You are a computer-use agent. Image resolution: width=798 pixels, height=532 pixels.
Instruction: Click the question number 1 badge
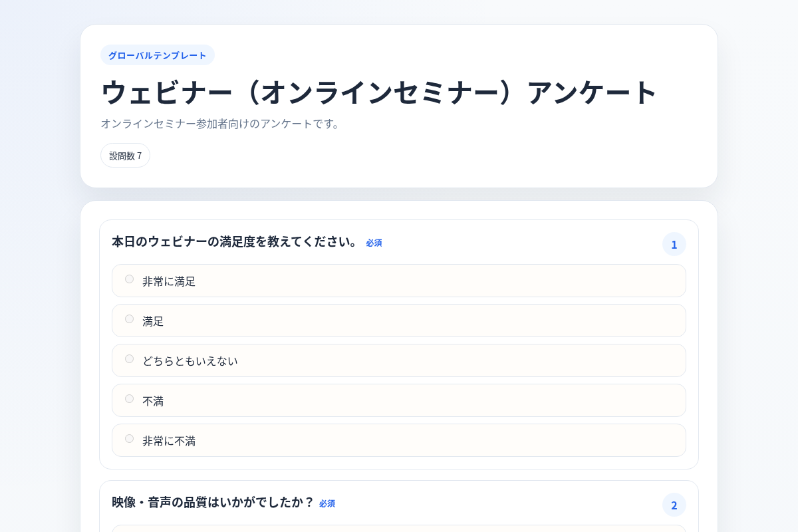click(674, 244)
